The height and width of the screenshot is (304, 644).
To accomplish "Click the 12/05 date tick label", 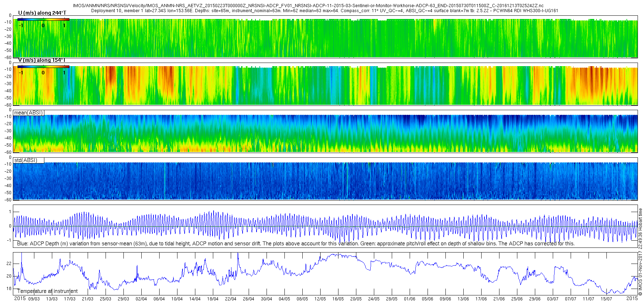I will click(320, 299).
